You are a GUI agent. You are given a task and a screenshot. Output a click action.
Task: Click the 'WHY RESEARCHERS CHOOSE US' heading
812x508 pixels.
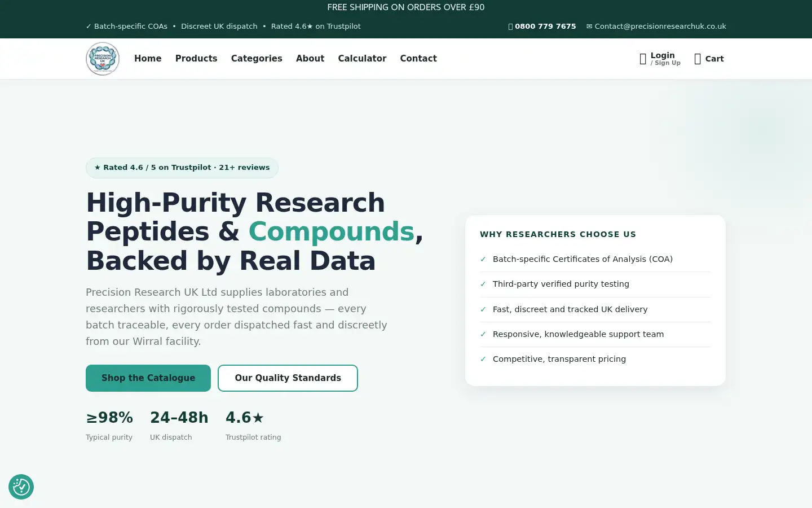(x=558, y=234)
